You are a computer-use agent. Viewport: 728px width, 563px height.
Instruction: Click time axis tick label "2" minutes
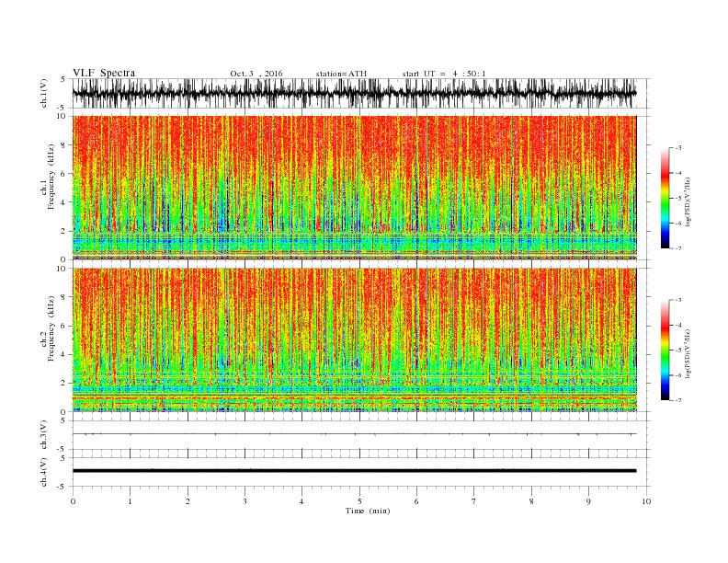[x=188, y=501]
